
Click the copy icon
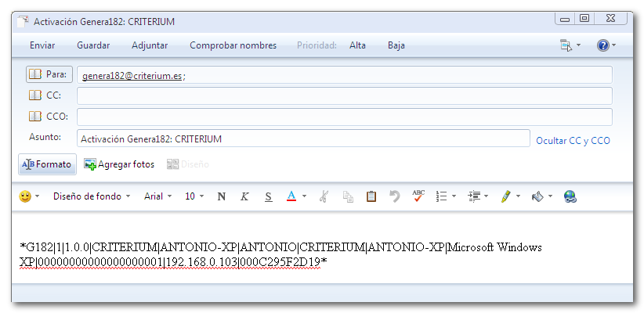[x=348, y=197]
